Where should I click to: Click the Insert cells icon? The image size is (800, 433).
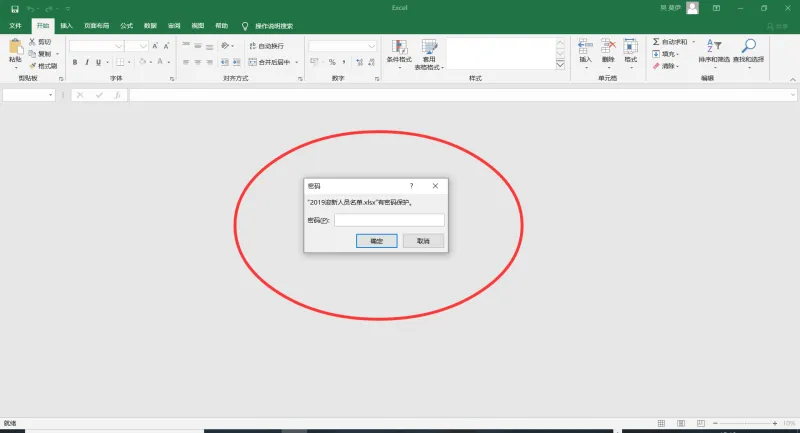point(585,46)
